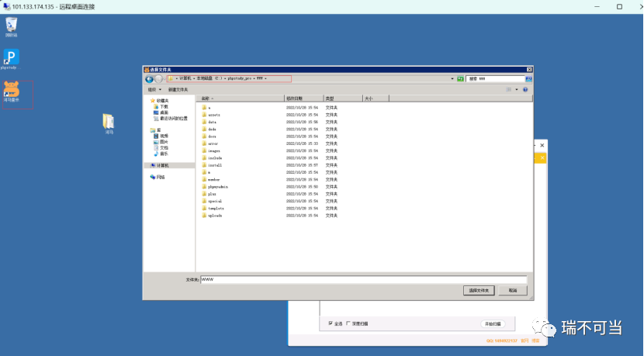Close the 选择文件夹 dialog
The height and width of the screenshot is (356, 644).
(x=529, y=69)
